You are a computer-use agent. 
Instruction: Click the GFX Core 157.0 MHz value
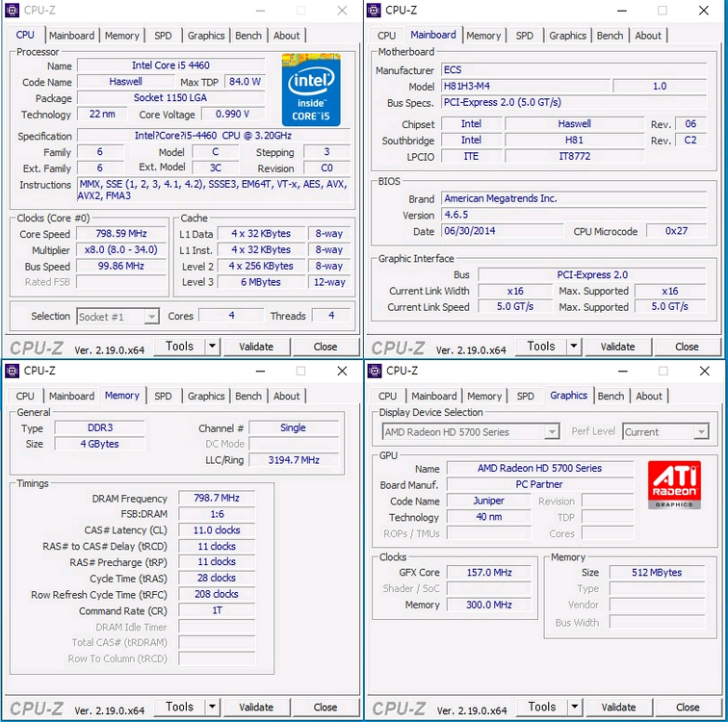pyautogui.click(x=489, y=572)
